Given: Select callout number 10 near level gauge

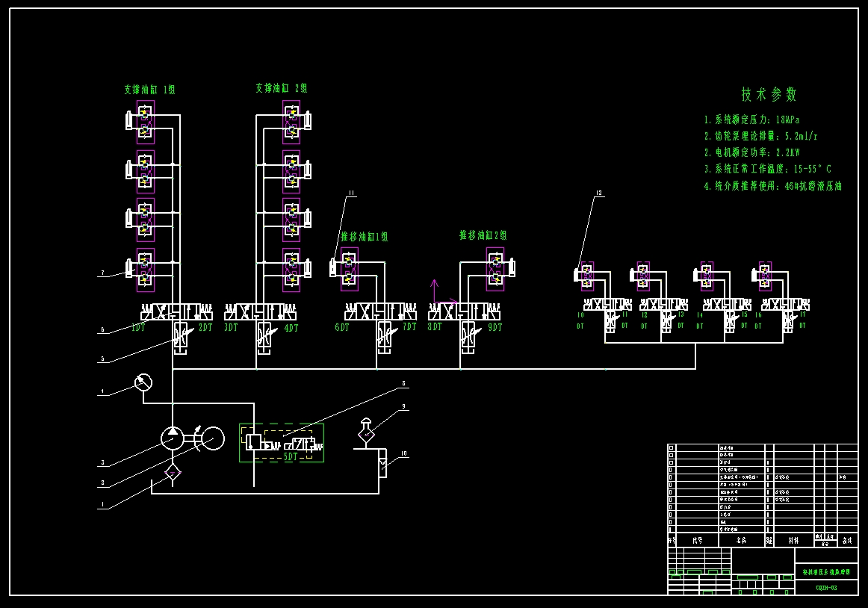Looking at the screenshot, I should (x=403, y=453).
